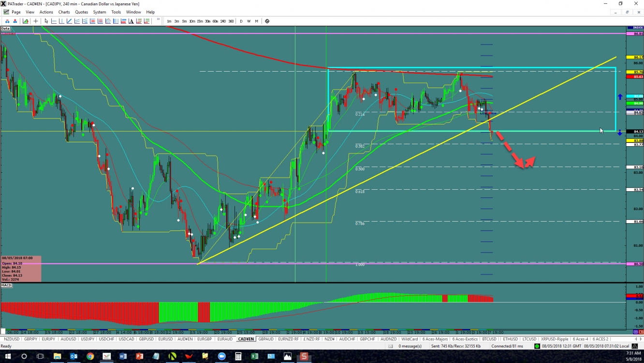Select the vertical line drawing tool
The height and width of the screenshot is (363, 644).
click(61, 21)
